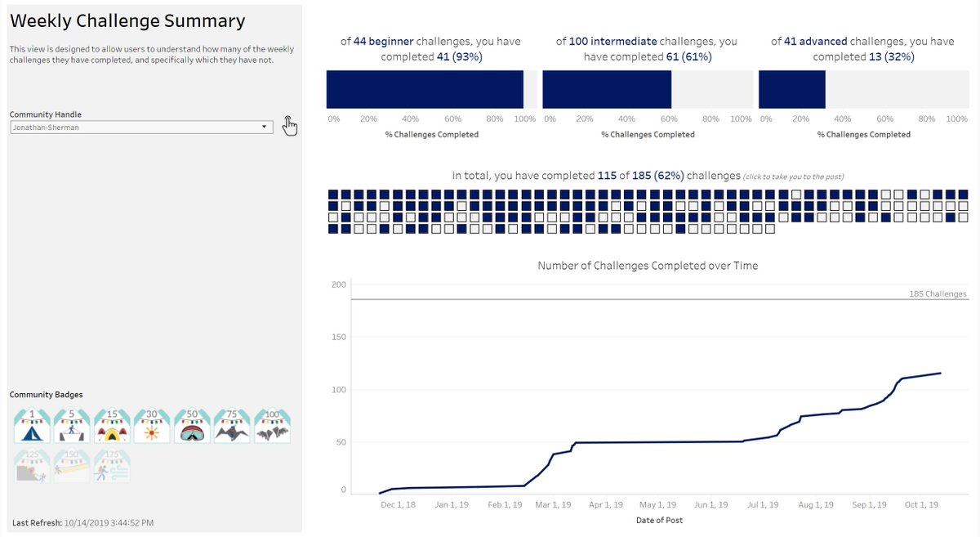Click the 'click to take you to the post' hint
Screen dimensions: 980x537
[794, 177]
